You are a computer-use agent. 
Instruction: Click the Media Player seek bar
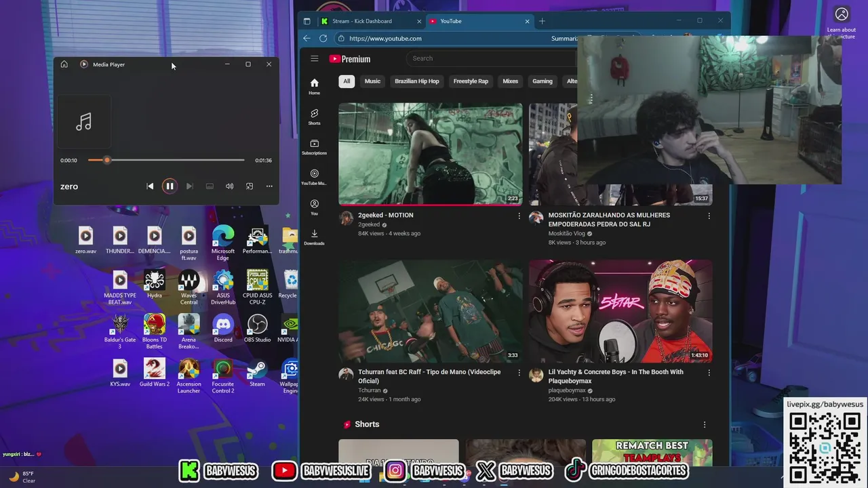coord(166,160)
